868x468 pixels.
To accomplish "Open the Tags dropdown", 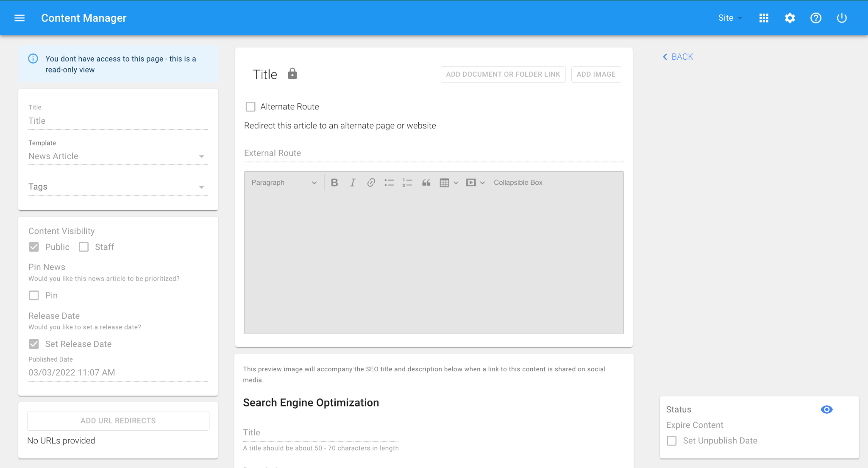I will pyautogui.click(x=118, y=187).
